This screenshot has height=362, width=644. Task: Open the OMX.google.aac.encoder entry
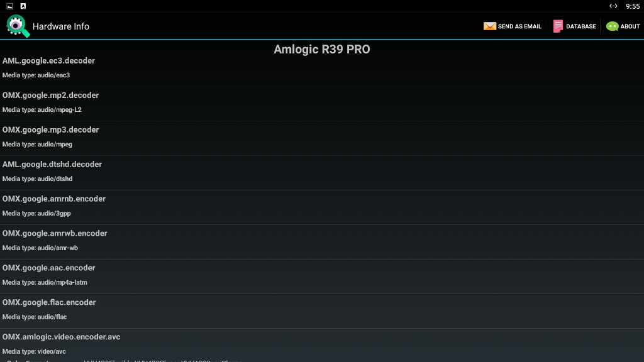[322, 275]
